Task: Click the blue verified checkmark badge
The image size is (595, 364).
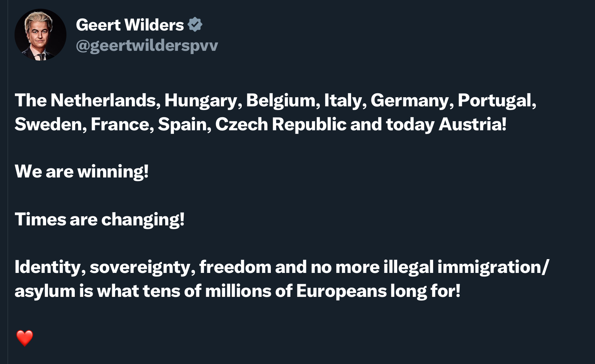Action: tap(195, 25)
